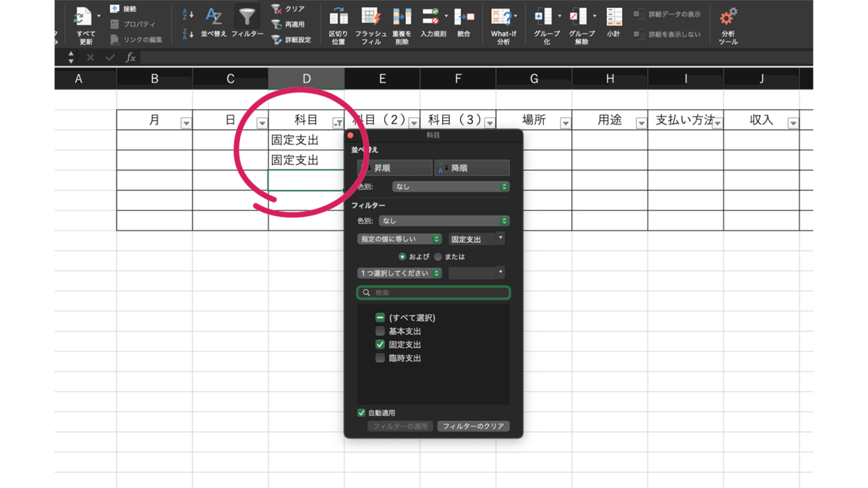Open the sort 色別 なし dropdown
Screen dimensions: 868x488
[451, 187]
